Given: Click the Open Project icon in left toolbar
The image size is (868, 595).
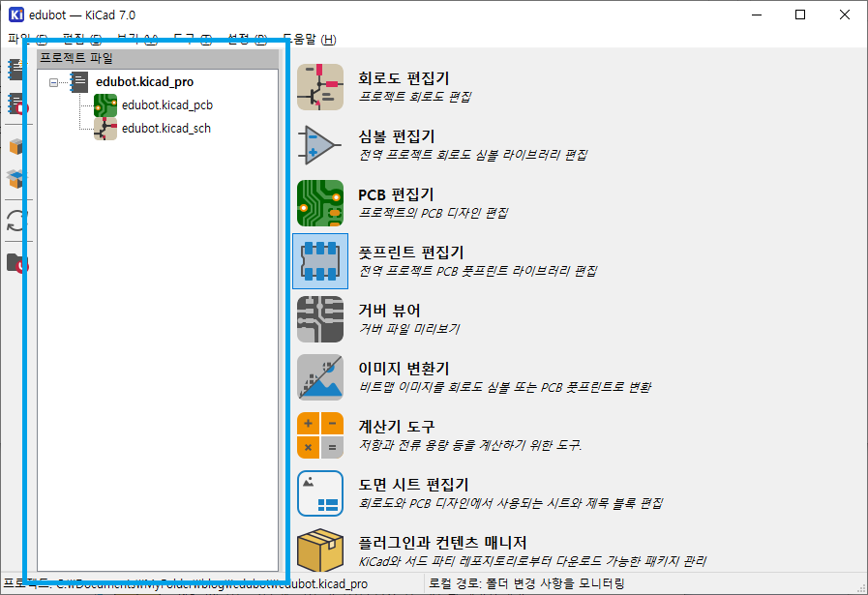Looking at the screenshot, I should click(x=16, y=104).
